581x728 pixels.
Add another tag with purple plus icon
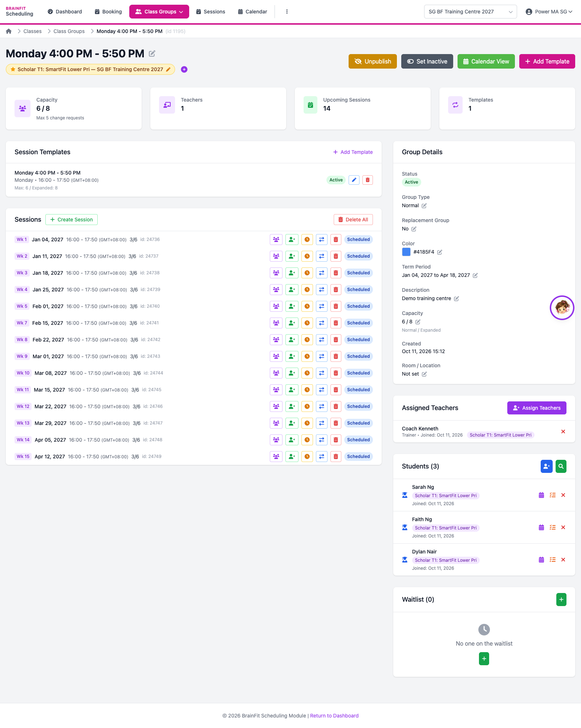coord(184,69)
